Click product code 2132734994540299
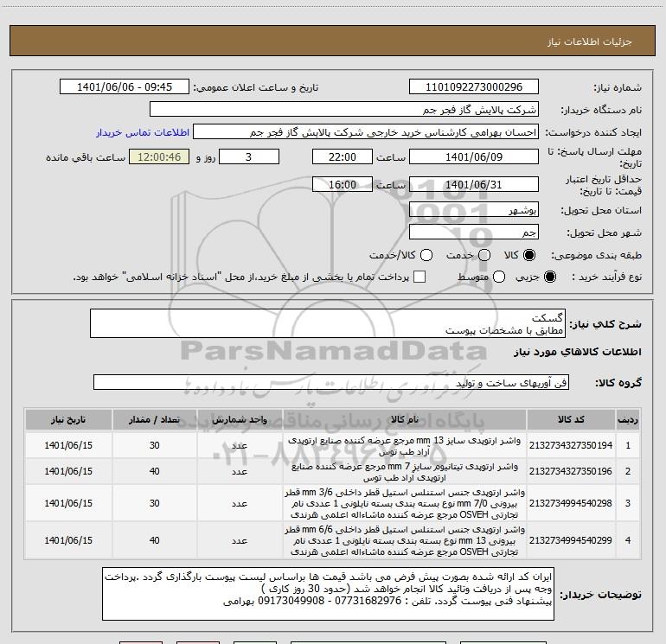 pos(571,540)
